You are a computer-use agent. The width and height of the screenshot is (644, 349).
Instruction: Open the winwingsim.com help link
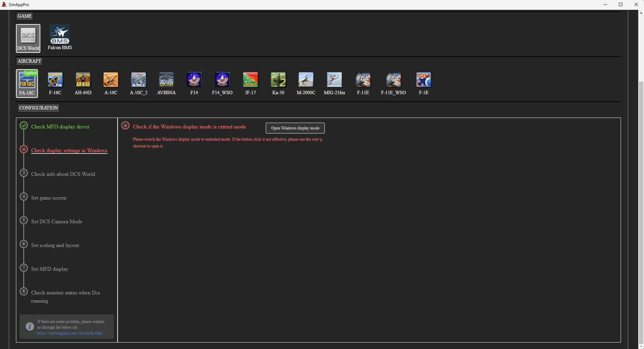pyautogui.click(x=70, y=333)
